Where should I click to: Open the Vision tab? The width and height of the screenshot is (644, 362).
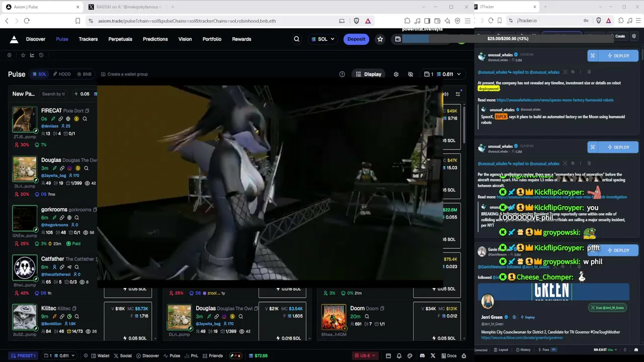click(x=185, y=39)
